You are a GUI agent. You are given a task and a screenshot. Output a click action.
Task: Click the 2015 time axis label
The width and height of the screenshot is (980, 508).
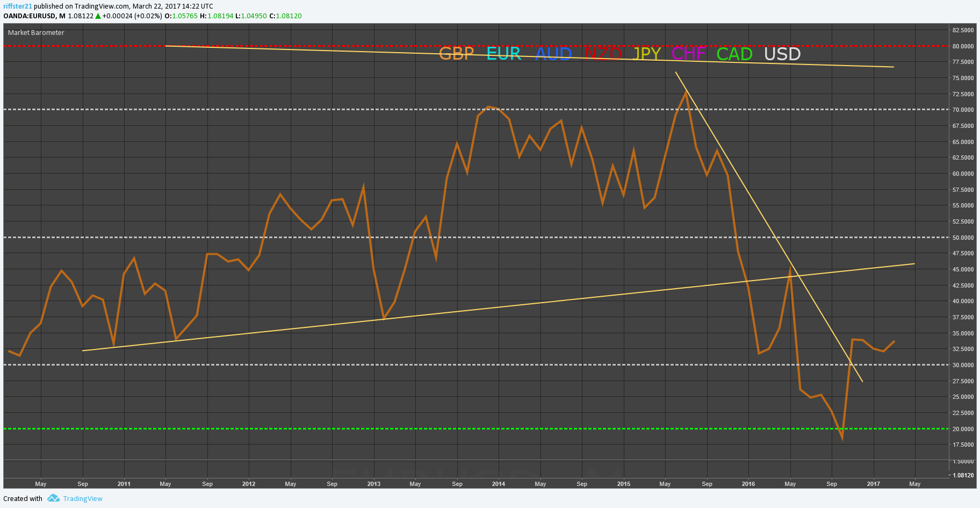click(624, 484)
